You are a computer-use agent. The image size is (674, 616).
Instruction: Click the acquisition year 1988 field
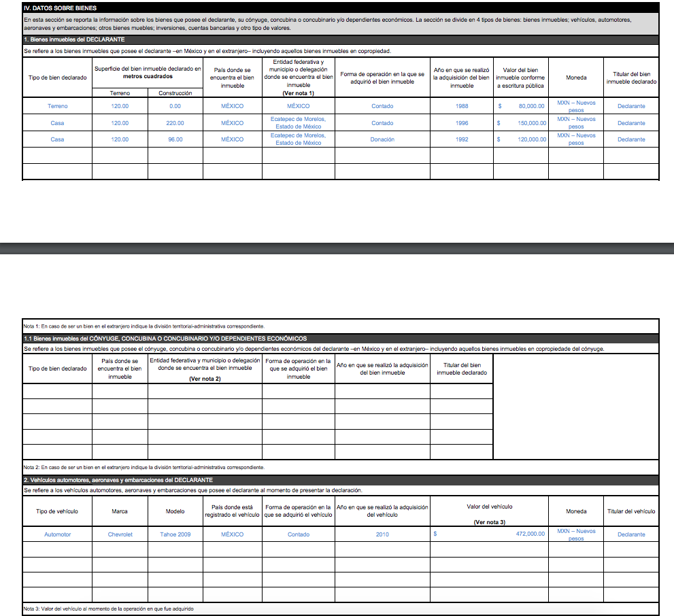pos(461,106)
